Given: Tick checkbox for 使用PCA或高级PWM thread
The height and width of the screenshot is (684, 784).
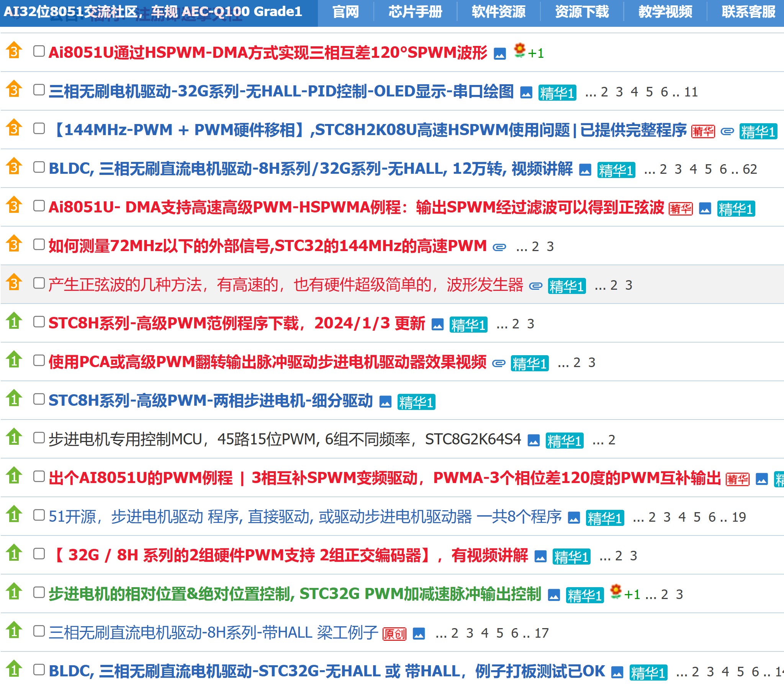Looking at the screenshot, I should coord(39,360).
